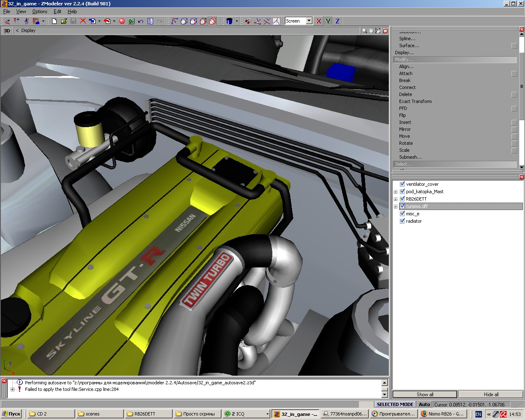Toggle the Auto button in status bar
The height and width of the screenshot is (420, 525).
click(x=425, y=404)
